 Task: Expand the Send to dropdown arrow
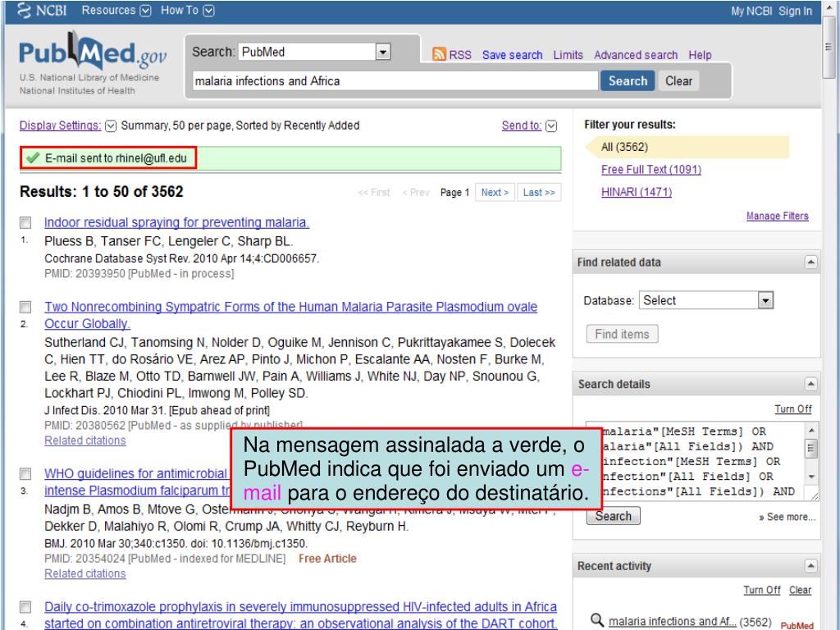pos(551,126)
